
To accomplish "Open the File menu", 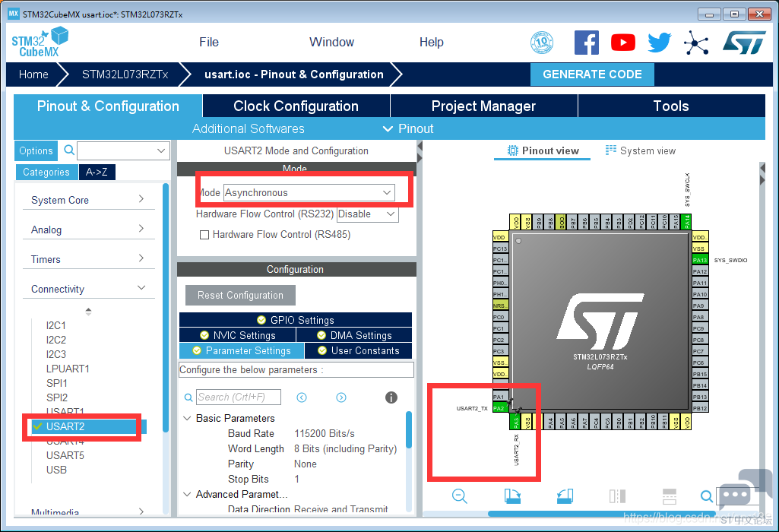I will tap(209, 43).
